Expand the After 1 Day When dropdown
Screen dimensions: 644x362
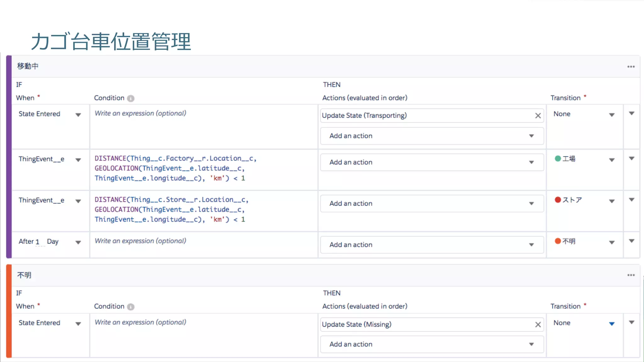click(78, 242)
